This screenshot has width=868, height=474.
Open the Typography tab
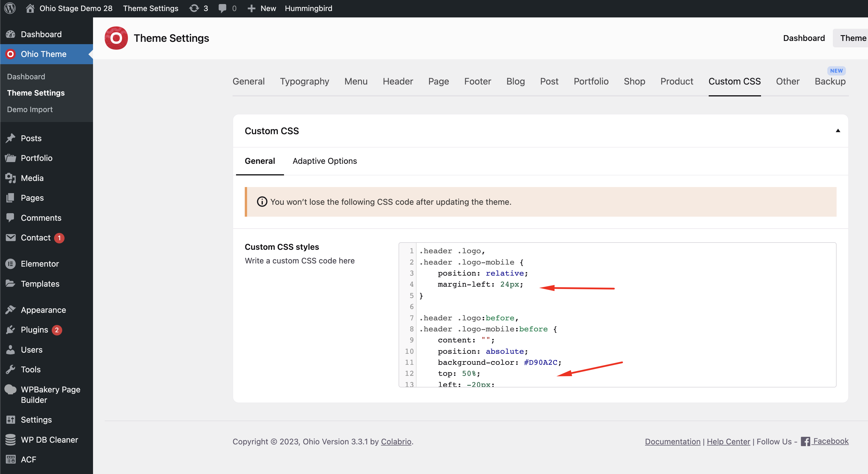click(x=304, y=81)
